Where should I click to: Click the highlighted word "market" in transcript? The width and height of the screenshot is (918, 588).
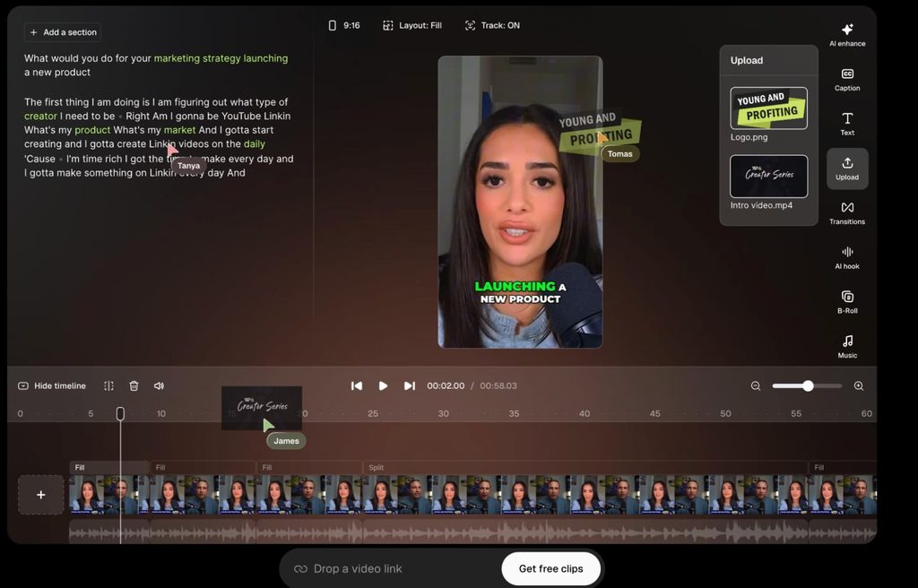point(179,130)
